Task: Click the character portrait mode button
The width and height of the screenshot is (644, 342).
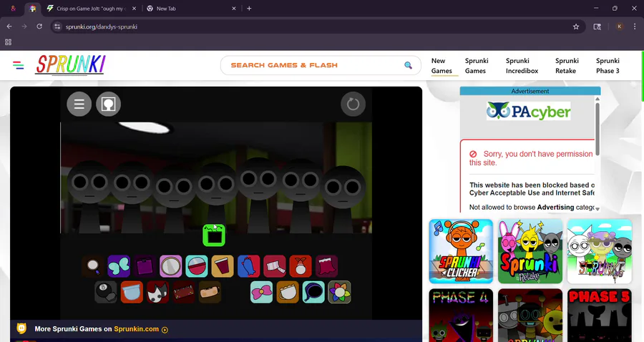Action: point(109,104)
